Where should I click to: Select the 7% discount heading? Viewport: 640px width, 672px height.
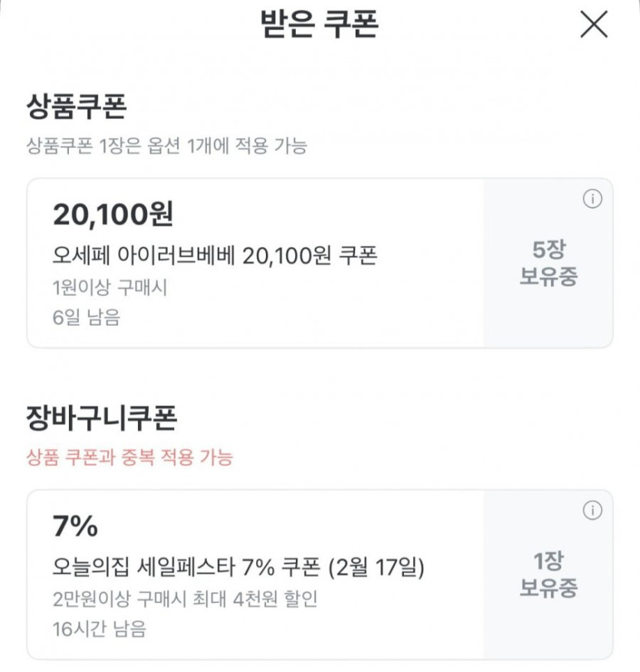75,526
